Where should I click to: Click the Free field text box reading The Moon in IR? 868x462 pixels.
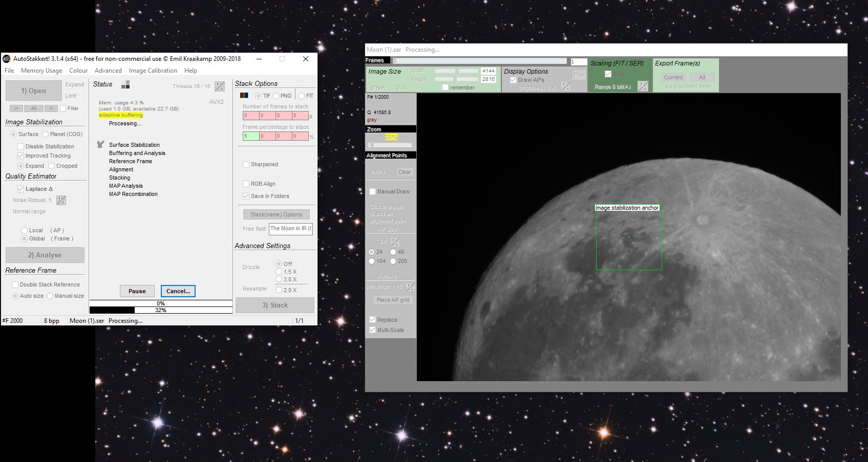pyautogui.click(x=290, y=229)
